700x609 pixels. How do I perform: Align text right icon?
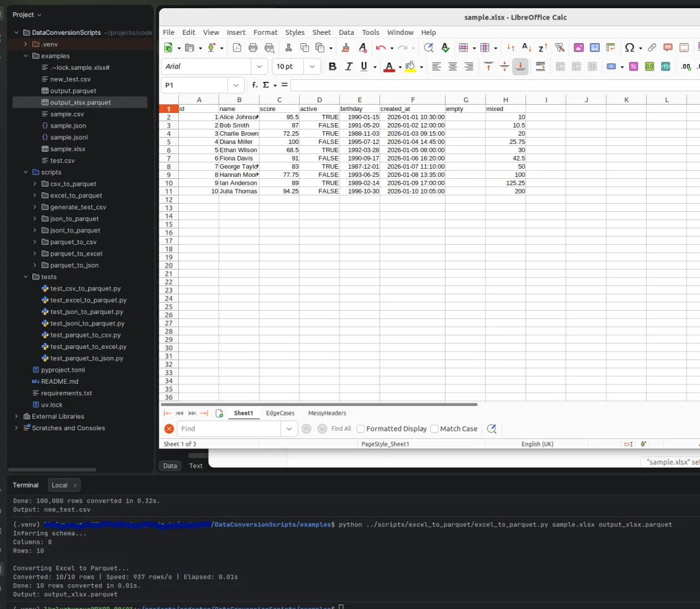469,67
